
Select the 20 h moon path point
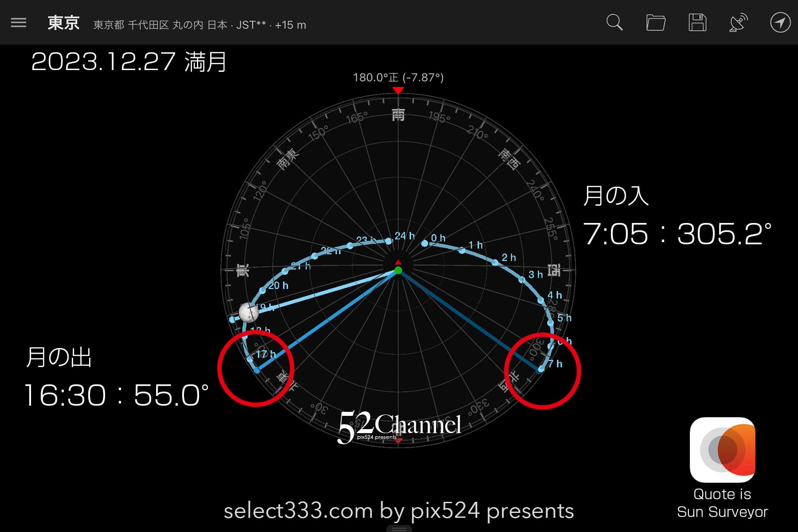click(x=262, y=291)
